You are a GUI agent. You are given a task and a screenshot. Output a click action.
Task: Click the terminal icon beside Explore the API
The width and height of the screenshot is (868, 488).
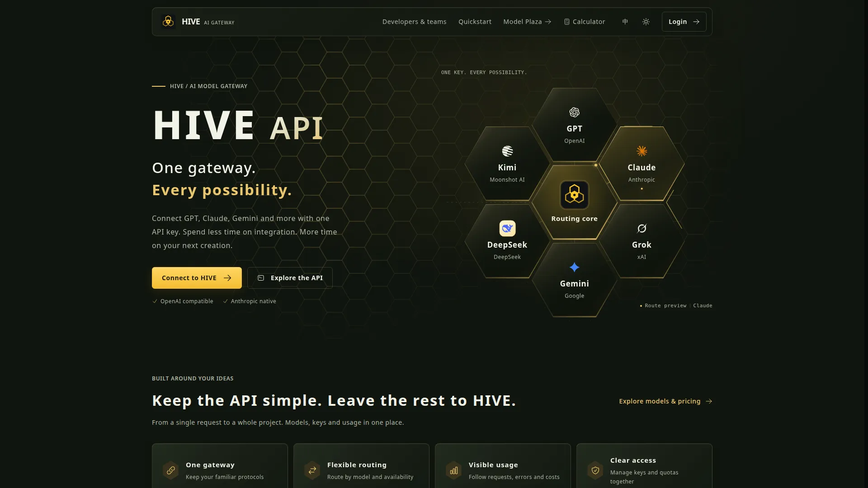pyautogui.click(x=261, y=278)
